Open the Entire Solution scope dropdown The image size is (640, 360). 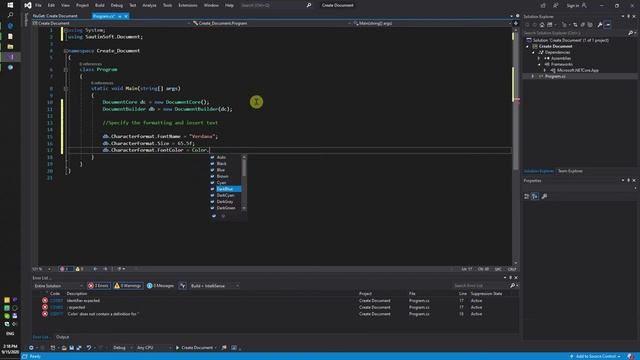pos(58,286)
